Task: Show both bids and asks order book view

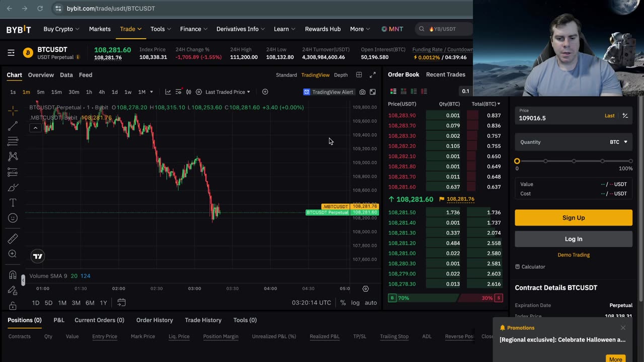Action: point(393,92)
